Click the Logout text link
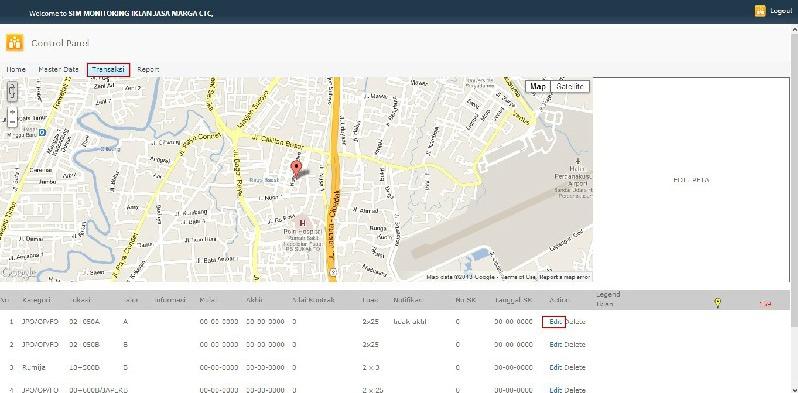The width and height of the screenshot is (798, 393). (781, 11)
